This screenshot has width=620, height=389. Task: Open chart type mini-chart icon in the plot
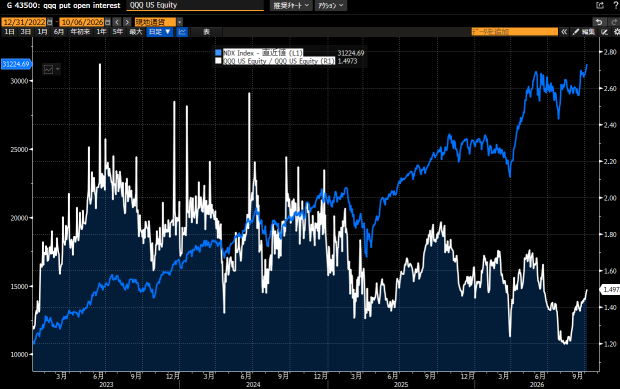pos(49,70)
